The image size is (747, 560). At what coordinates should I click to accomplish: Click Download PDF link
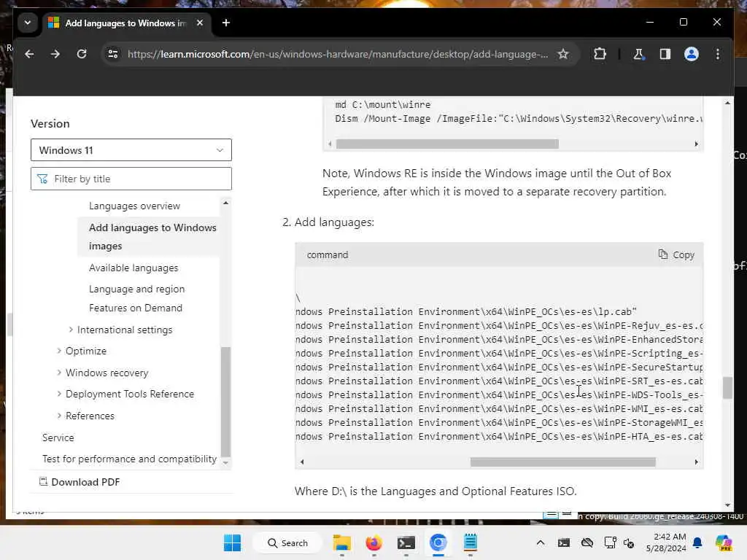pyautogui.click(x=80, y=482)
